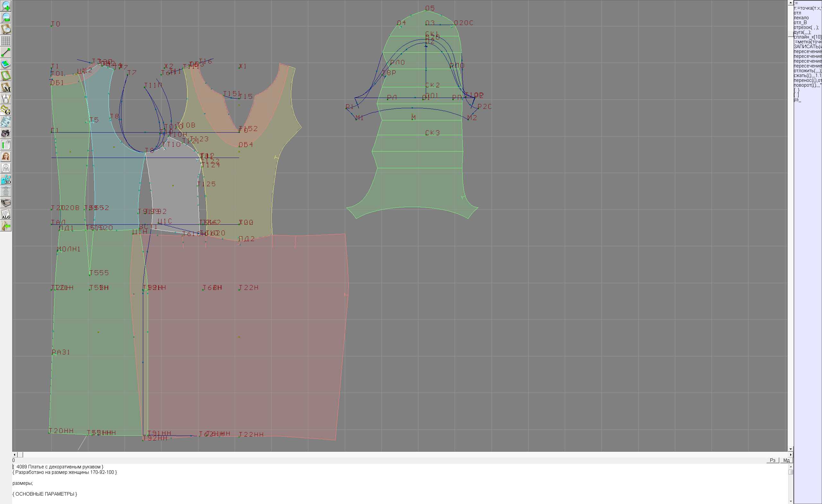Open the grading G icon

pyautogui.click(x=6, y=110)
